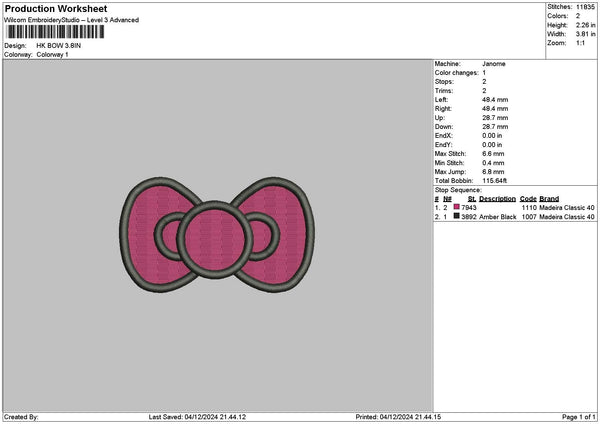The height and width of the screenshot is (424, 600).
Task: Click 'Wilcom EmbroideryStudio – Level 3 Advanced' text
Action: [x=72, y=20]
